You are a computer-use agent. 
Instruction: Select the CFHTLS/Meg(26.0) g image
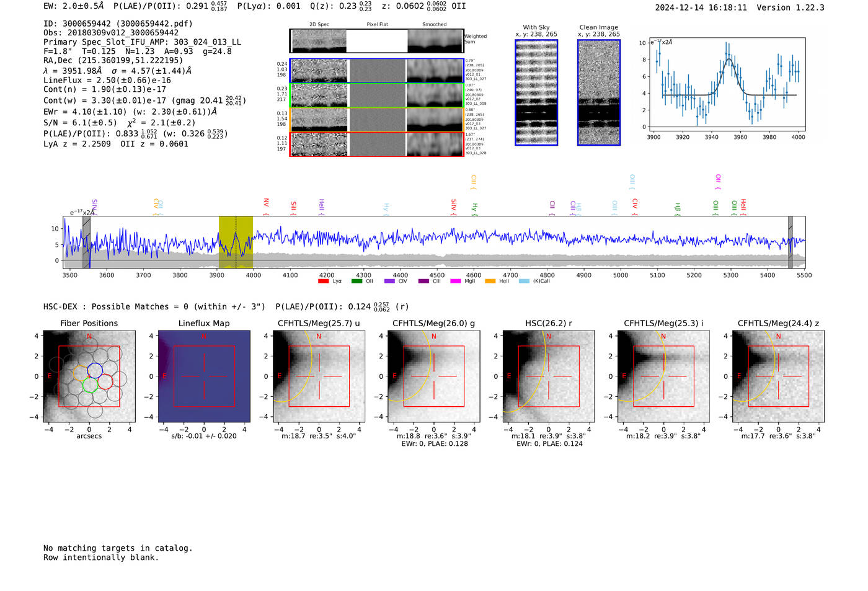(434, 376)
